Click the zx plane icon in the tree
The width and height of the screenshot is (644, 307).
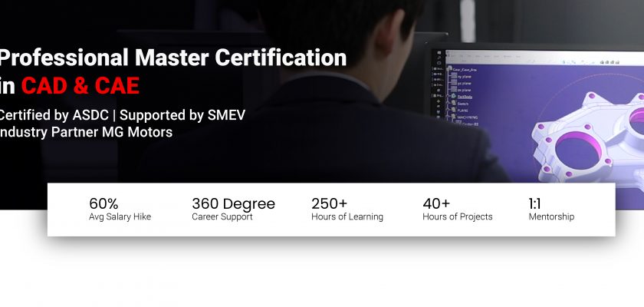point(454,89)
